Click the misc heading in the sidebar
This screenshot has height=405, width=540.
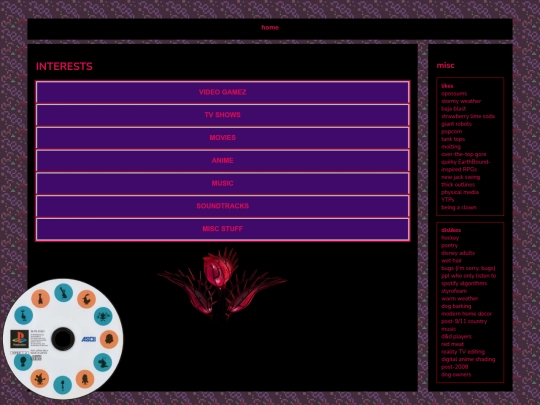pyautogui.click(x=445, y=65)
